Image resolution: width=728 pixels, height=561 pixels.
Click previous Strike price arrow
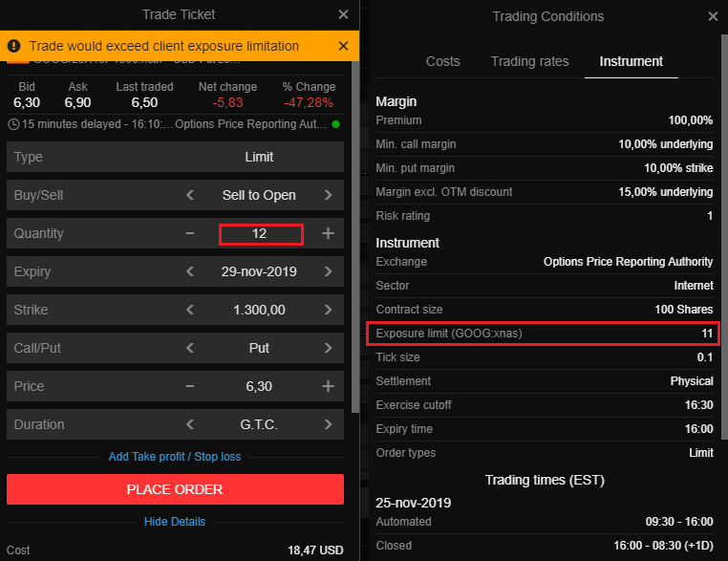[189, 310]
